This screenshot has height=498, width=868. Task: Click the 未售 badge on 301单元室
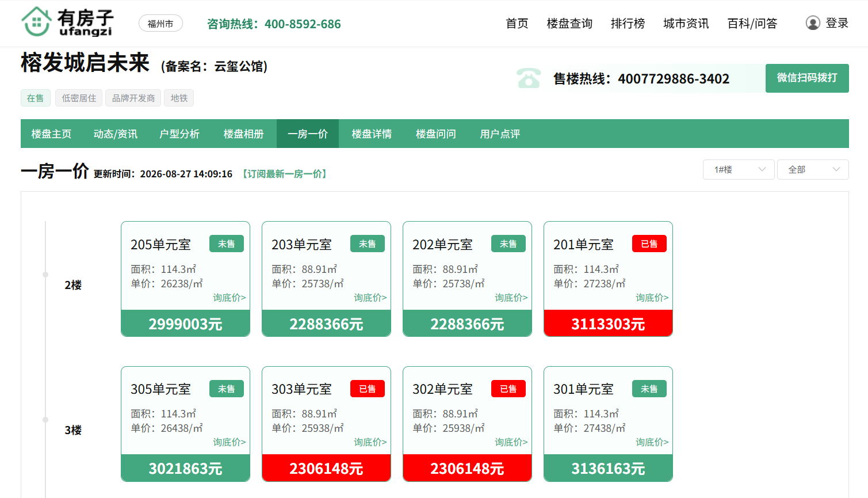tap(649, 389)
